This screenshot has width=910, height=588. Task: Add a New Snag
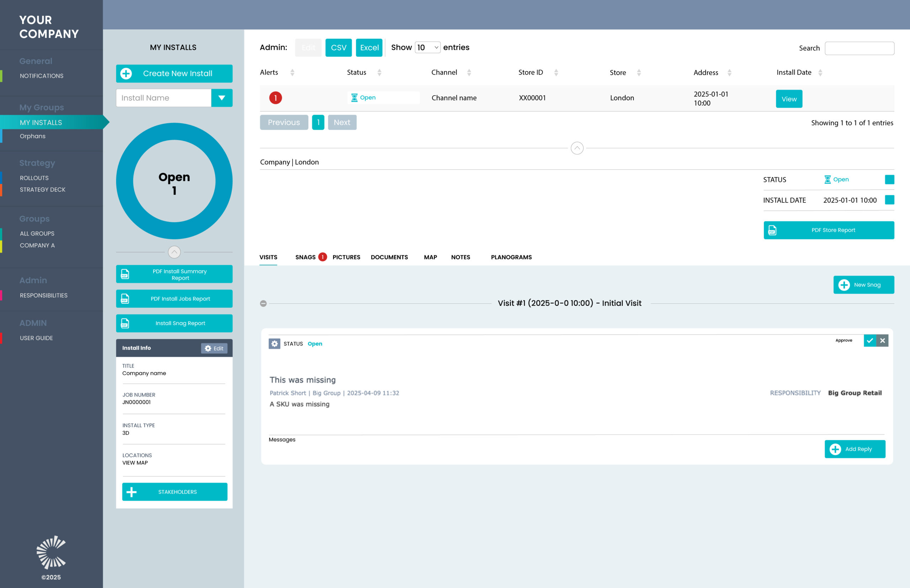pyautogui.click(x=863, y=285)
